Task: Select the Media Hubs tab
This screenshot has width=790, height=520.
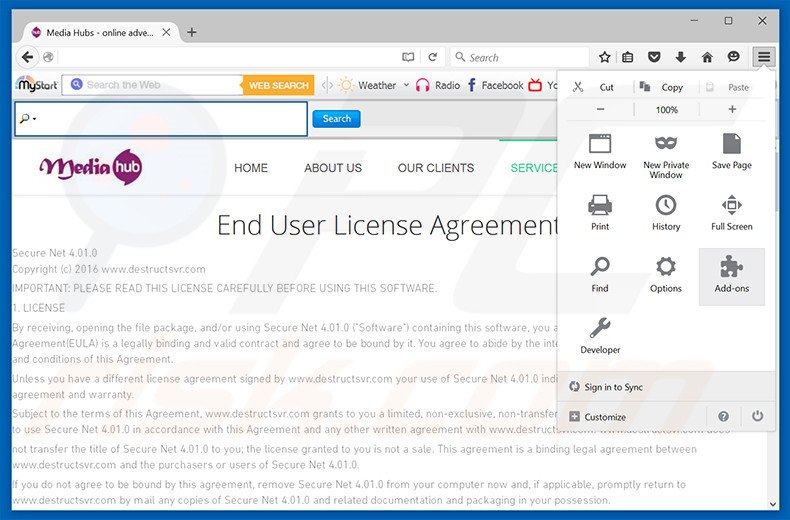Action: [x=101, y=32]
